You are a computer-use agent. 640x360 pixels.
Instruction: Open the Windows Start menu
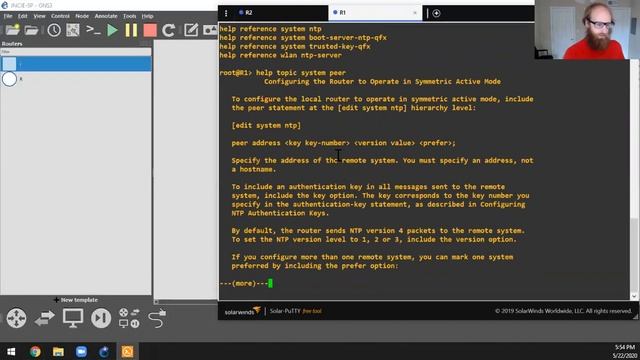pyautogui.click(x=11, y=351)
